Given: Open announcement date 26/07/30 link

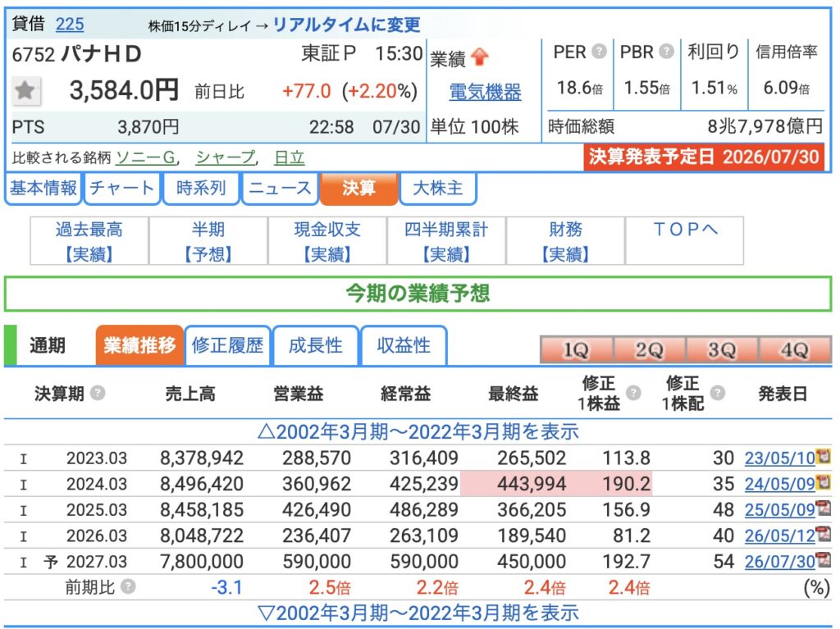Looking at the screenshot, I should tap(780, 561).
